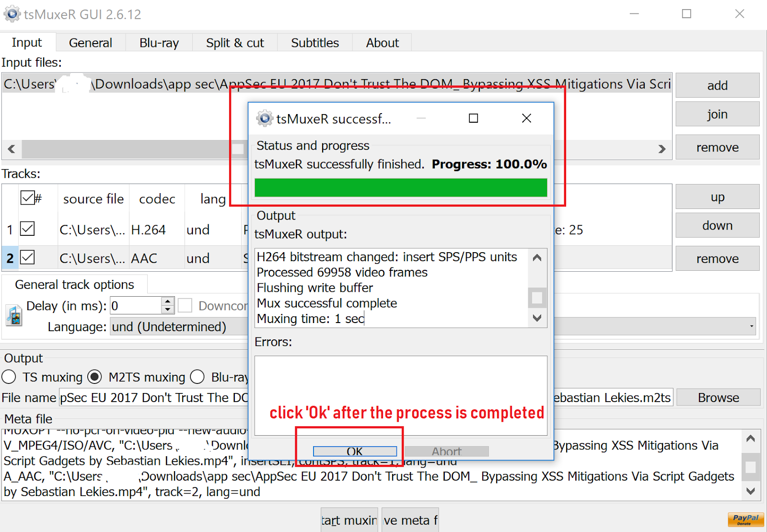Click the Delay spinner arrows
767x532 pixels.
pyautogui.click(x=167, y=305)
